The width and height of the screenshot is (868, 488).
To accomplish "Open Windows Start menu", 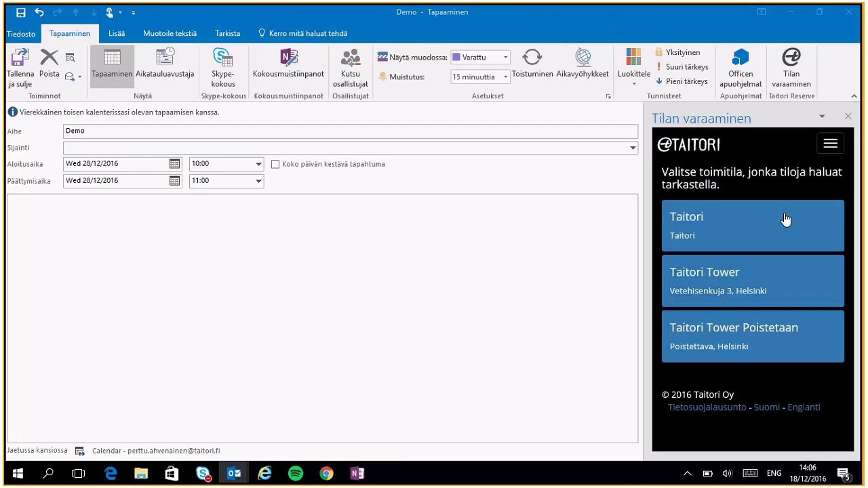I will (x=17, y=474).
